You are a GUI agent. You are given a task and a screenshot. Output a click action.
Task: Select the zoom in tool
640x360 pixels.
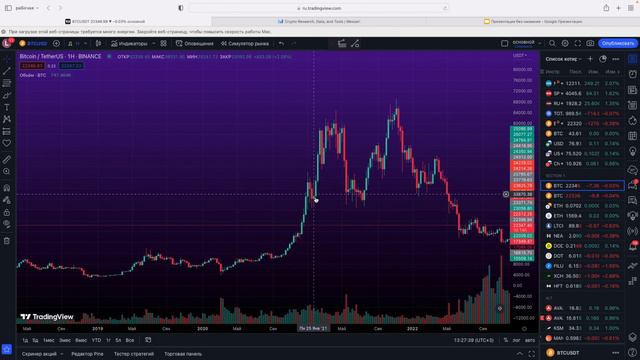point(7,171)
